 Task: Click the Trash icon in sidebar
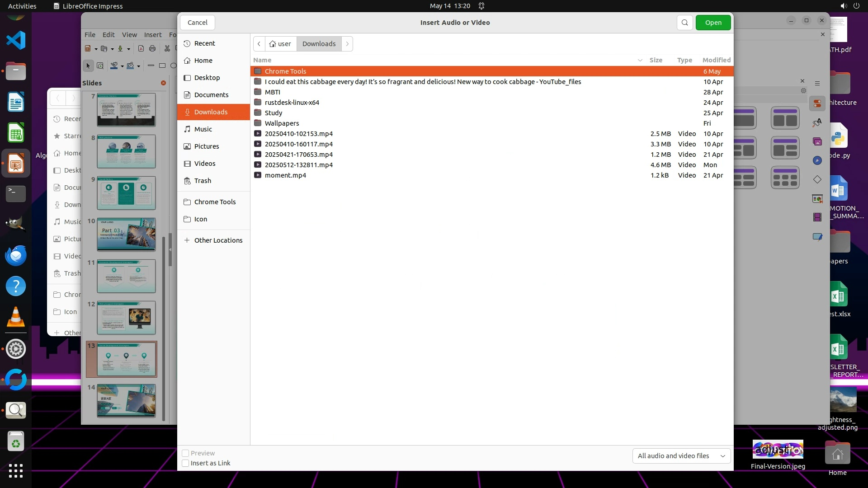(187, 181)
